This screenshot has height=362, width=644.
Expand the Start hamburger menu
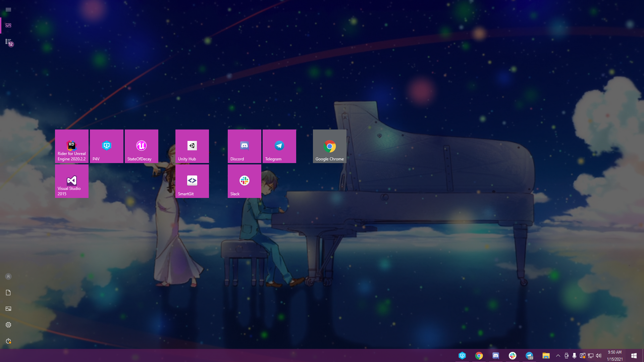tap(8, 9)
